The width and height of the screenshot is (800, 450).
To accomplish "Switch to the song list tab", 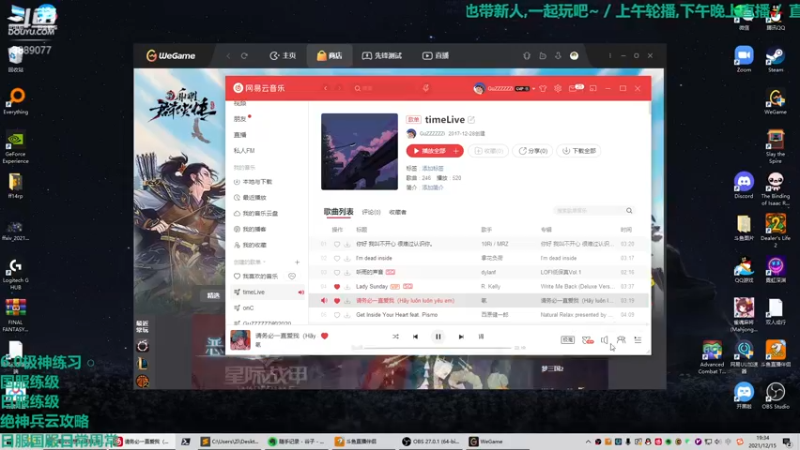I will [338, 212].
